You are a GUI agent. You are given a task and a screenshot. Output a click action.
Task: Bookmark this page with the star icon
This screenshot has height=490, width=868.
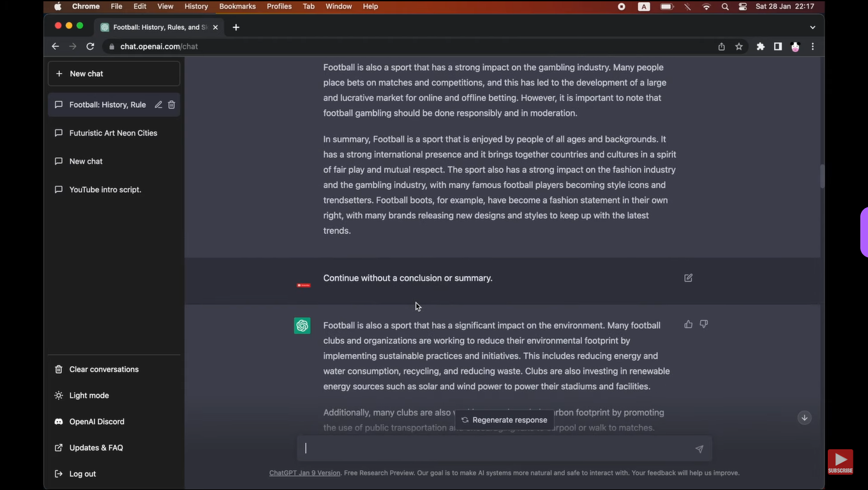pyautogui.click(x=739, y=47)
